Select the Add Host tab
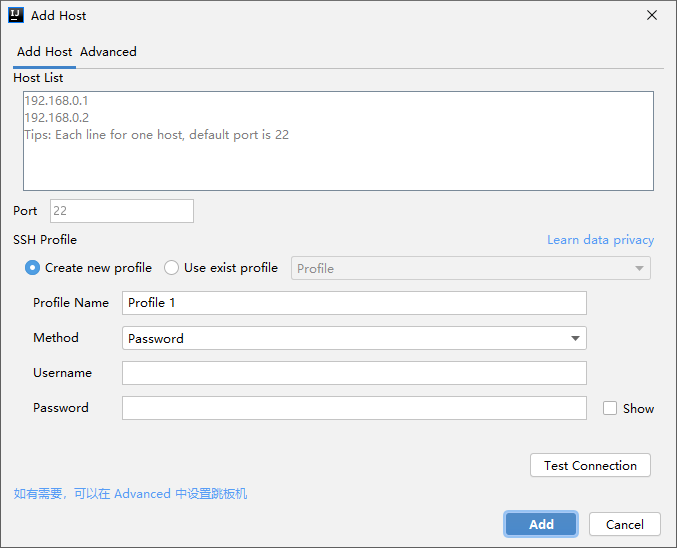This screenshot has height=548, width=677. click(x=44, y=52)
